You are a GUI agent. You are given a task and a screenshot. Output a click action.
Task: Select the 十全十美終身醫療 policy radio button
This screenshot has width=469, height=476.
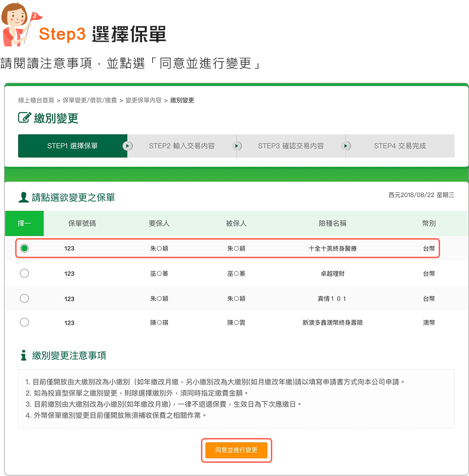coord(24,248)
